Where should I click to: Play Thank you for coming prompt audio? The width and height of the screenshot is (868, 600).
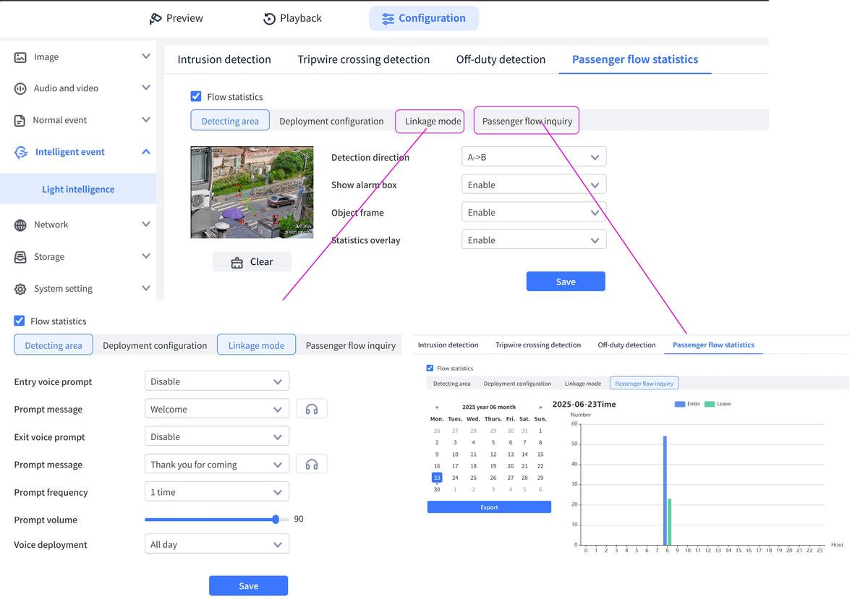point(312,464)
